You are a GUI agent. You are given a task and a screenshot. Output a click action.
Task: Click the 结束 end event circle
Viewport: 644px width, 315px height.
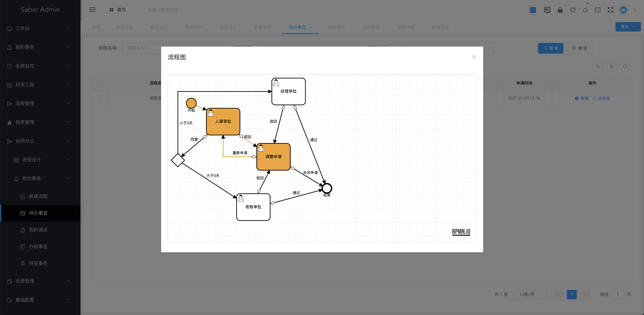pos(327,188)
